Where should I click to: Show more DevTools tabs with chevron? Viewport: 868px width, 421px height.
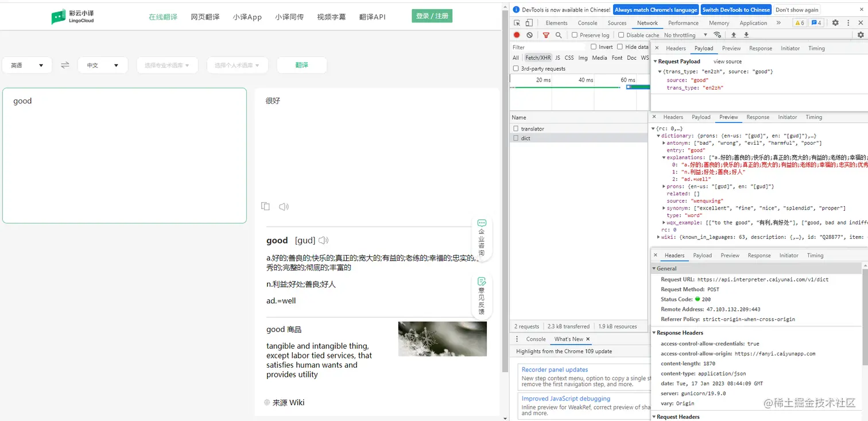pos(778,23)
